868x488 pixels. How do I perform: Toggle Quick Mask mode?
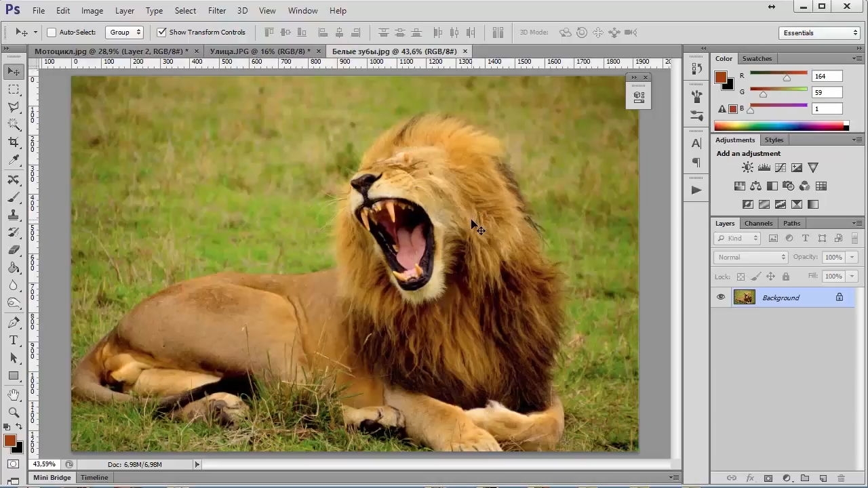tap(14, 464)
